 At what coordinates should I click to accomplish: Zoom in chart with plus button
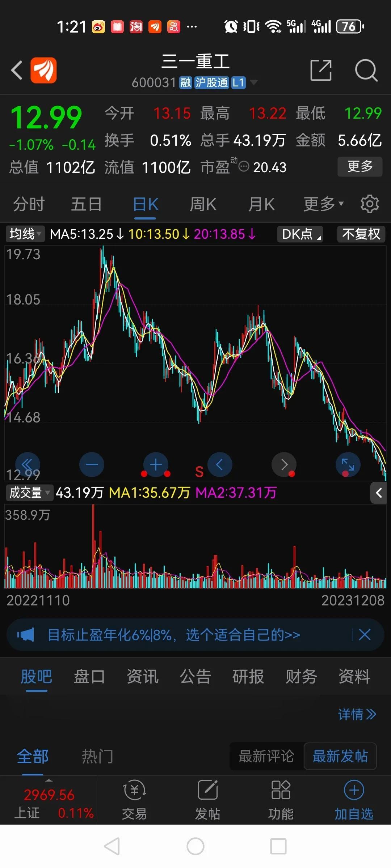[x=156, y=465]
